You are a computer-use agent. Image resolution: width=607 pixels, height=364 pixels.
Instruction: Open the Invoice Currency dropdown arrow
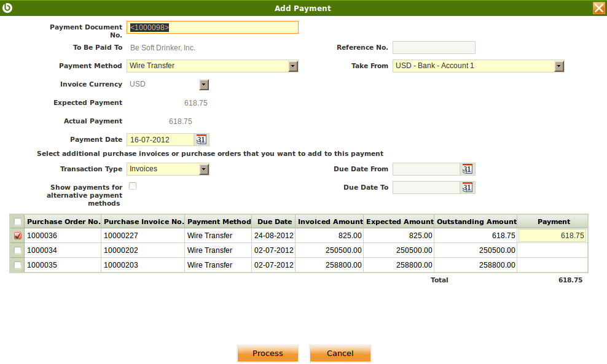click(x=204, y=85)
